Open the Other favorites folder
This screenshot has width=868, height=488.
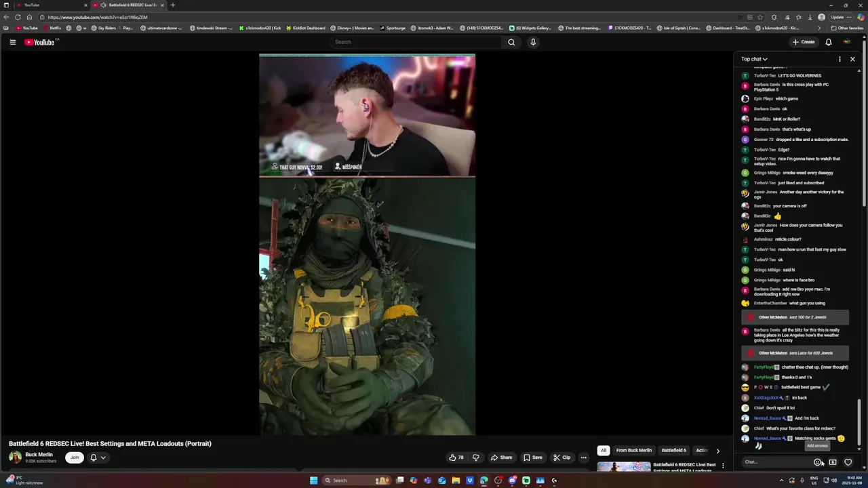click(x=847, y=28)
